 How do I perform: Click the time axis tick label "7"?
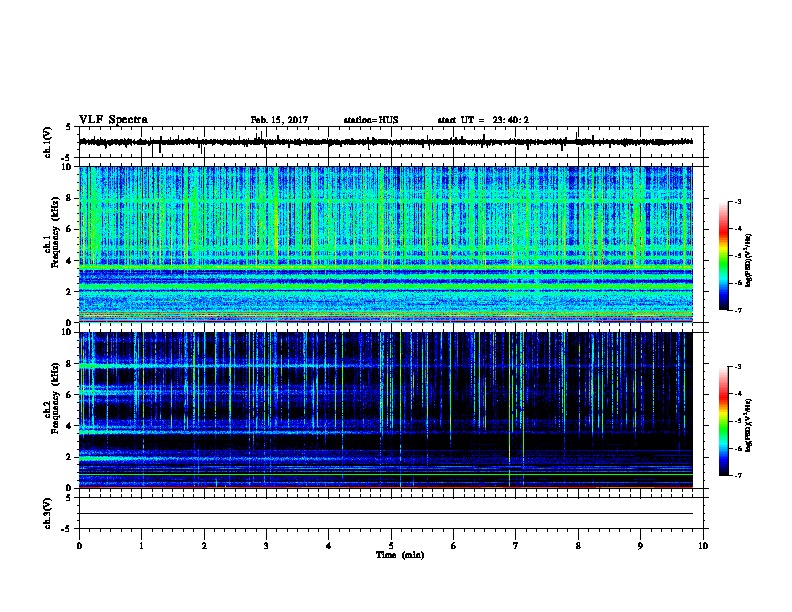(x=516, y=546)
